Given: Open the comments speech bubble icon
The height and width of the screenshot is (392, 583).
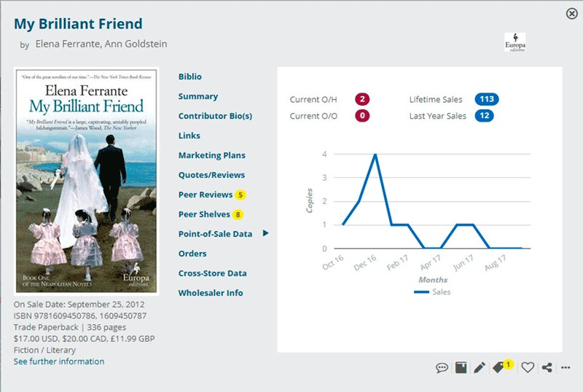Looking at the screenshot, I should pos(442,368).
